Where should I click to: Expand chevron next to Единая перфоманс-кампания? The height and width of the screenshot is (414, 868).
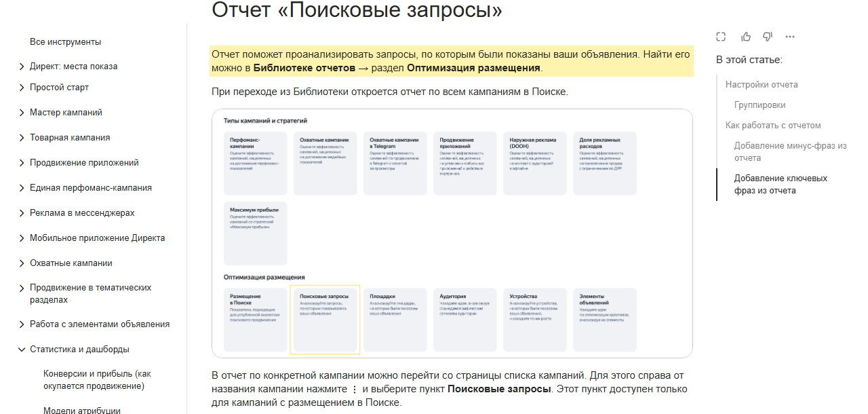click(x=22, y=188)
